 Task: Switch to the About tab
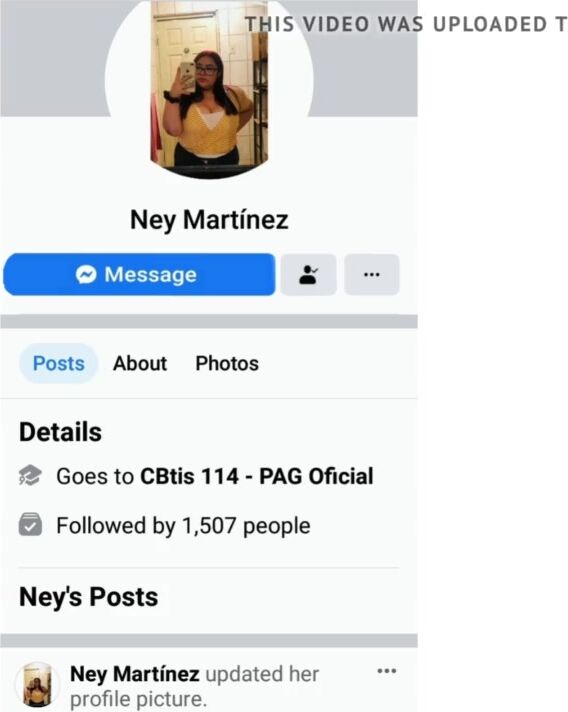[x=140, y=363]
